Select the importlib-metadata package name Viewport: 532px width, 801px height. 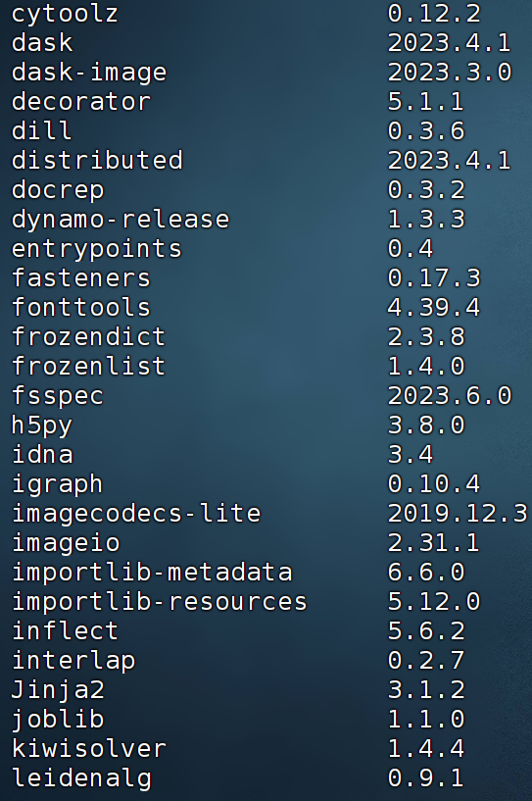click(x=152, y=574)
